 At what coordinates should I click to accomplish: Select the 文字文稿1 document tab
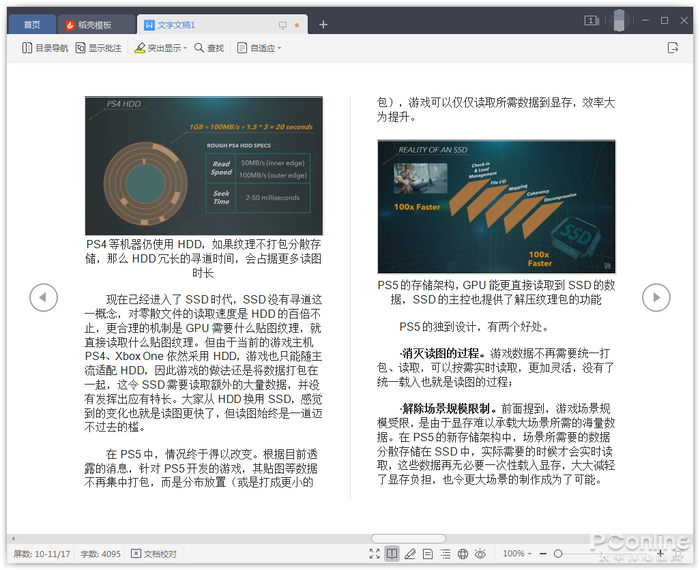(176, 25)
